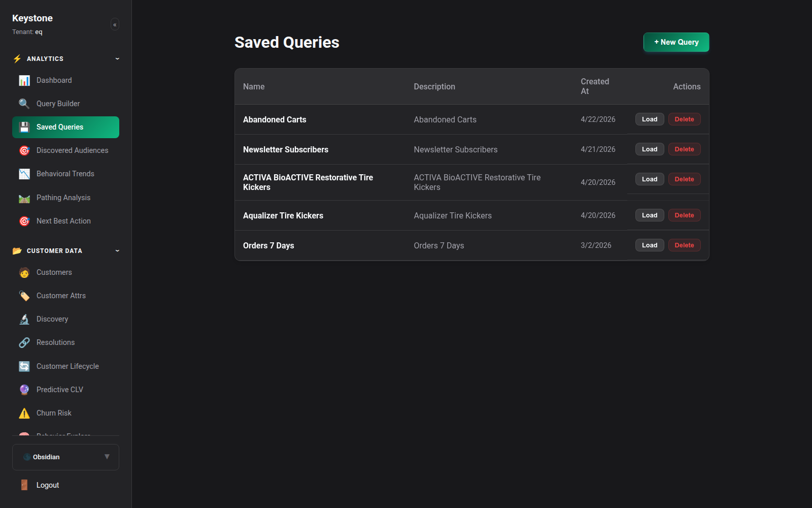Delete the Newsletter Subscribers query
The height and width of the screenshot is (508, 812).
[x=684, y=149]
